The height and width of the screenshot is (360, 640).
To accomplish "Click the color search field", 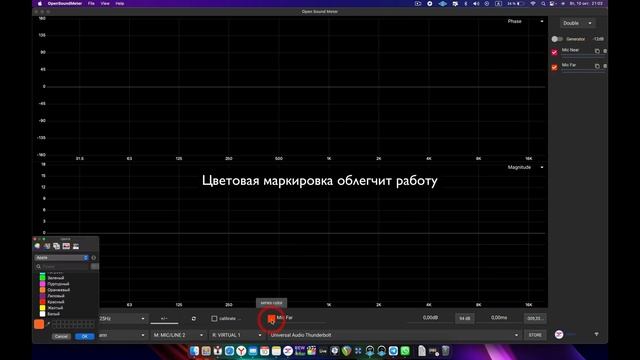I will 62,267.
